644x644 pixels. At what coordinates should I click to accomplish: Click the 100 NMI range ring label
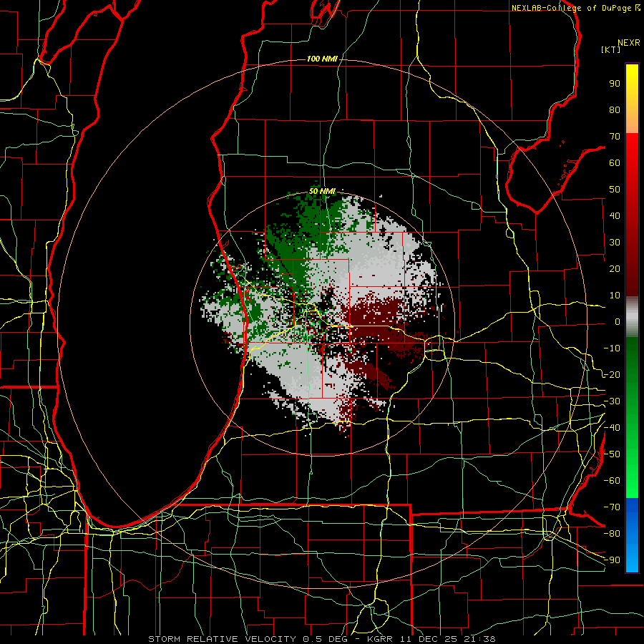[322, 59]
